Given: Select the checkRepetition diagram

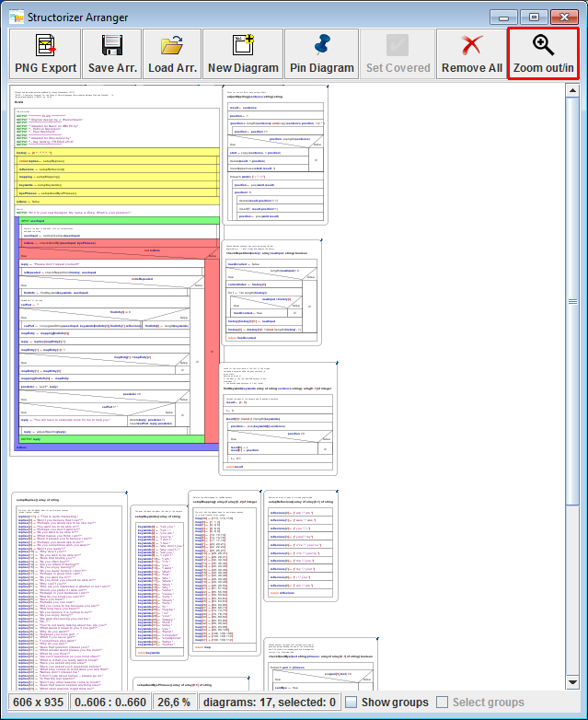Looking at the screenshot, I should [271, 293].
